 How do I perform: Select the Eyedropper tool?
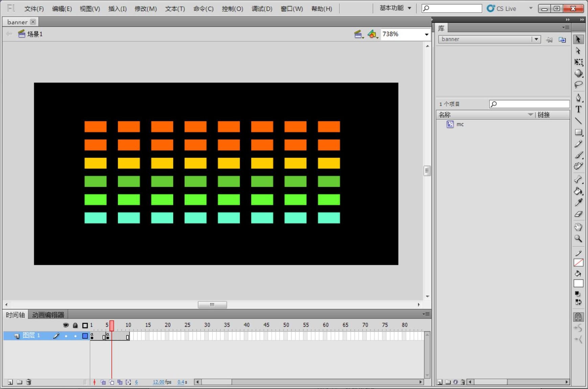point(578,202)
